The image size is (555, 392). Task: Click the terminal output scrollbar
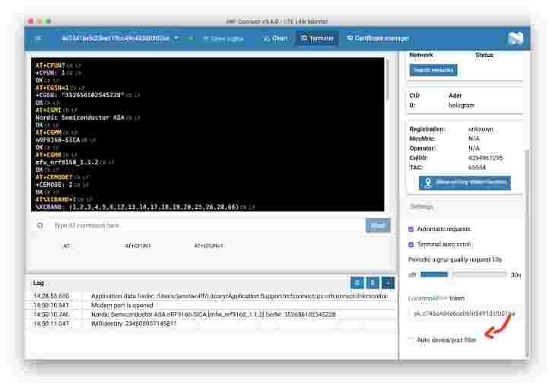coord(388,80)
